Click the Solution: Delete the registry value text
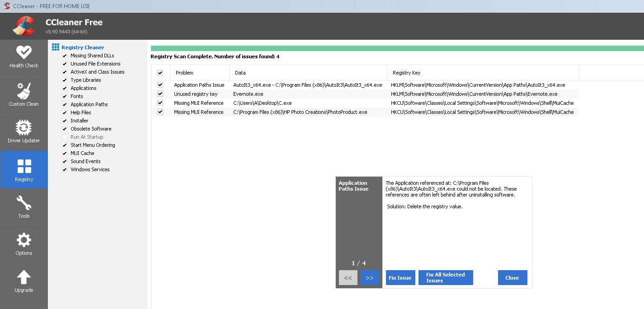Viewport: 644px width, 309px height. tap(425, 206)
